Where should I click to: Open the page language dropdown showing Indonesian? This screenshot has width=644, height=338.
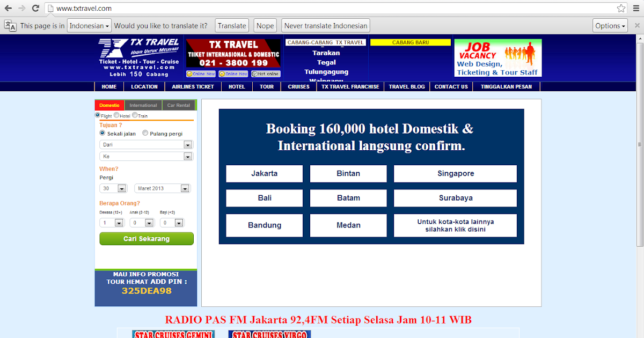point(89,26)
